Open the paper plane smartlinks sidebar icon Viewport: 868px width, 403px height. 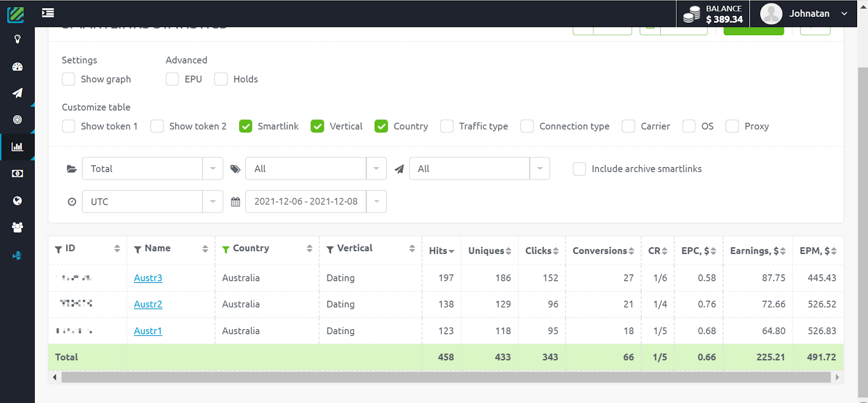[17, 93]
